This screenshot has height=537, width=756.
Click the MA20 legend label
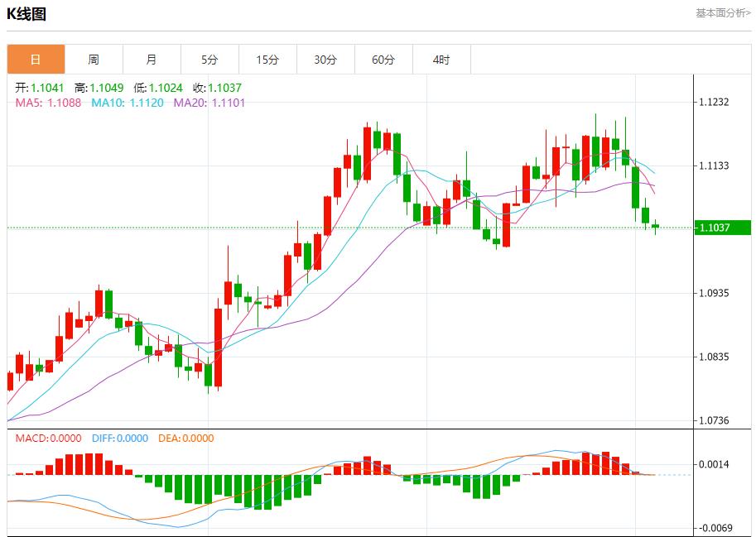208,103
